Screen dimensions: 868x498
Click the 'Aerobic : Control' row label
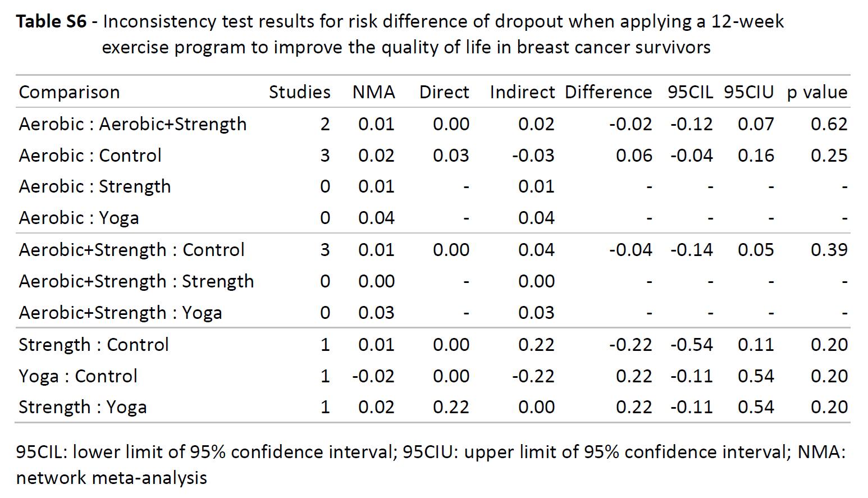click(90, 156)
